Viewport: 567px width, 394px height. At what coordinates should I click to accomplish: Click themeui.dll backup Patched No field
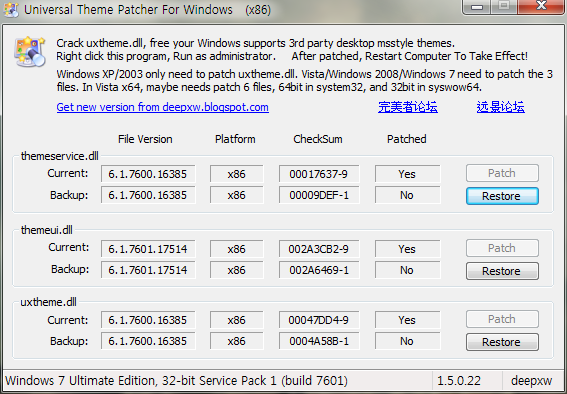408,270
